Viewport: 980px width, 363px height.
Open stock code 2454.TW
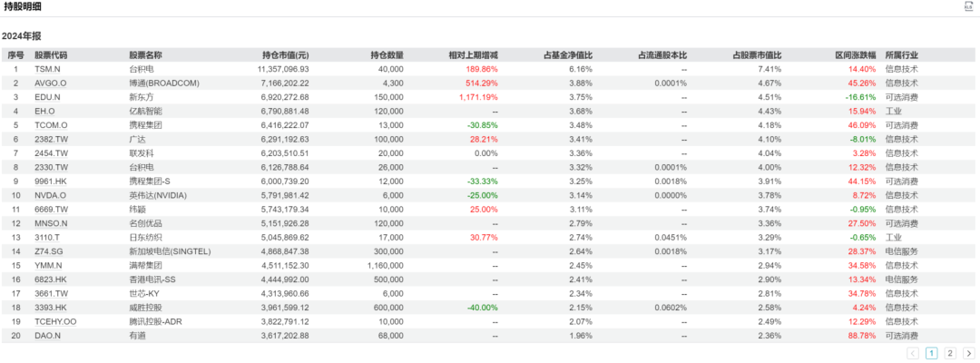[50, 153]
